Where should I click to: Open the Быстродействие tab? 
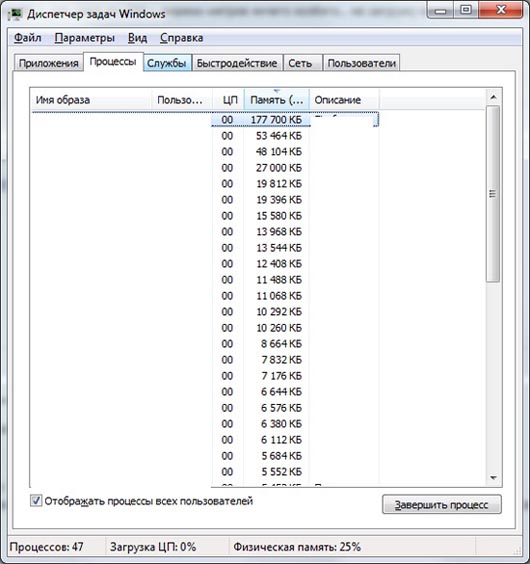pyautogui.click(x=237, y=63)
